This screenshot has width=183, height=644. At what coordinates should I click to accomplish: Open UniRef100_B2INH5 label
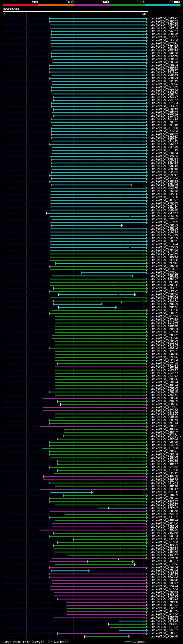coord(164,332)
